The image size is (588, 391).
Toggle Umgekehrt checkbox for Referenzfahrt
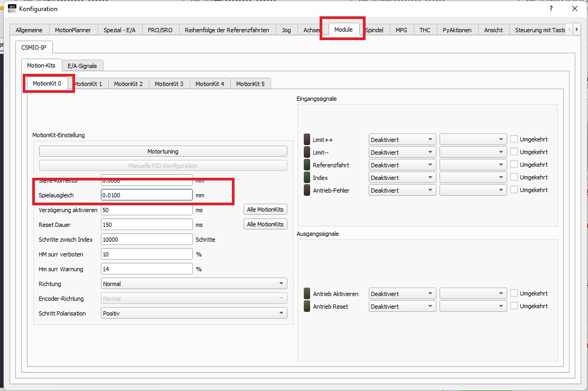tap(514, 165)
